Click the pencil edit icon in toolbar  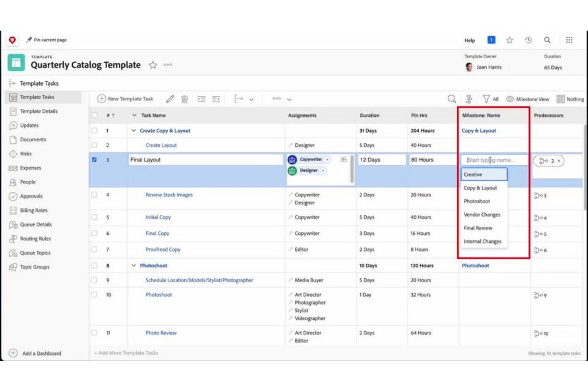(170, 99)
